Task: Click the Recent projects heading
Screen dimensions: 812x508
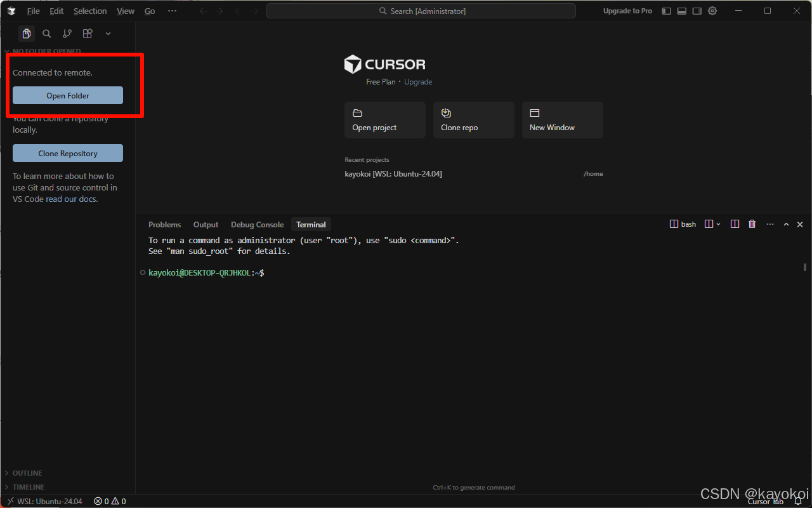Action: [367, 160]
